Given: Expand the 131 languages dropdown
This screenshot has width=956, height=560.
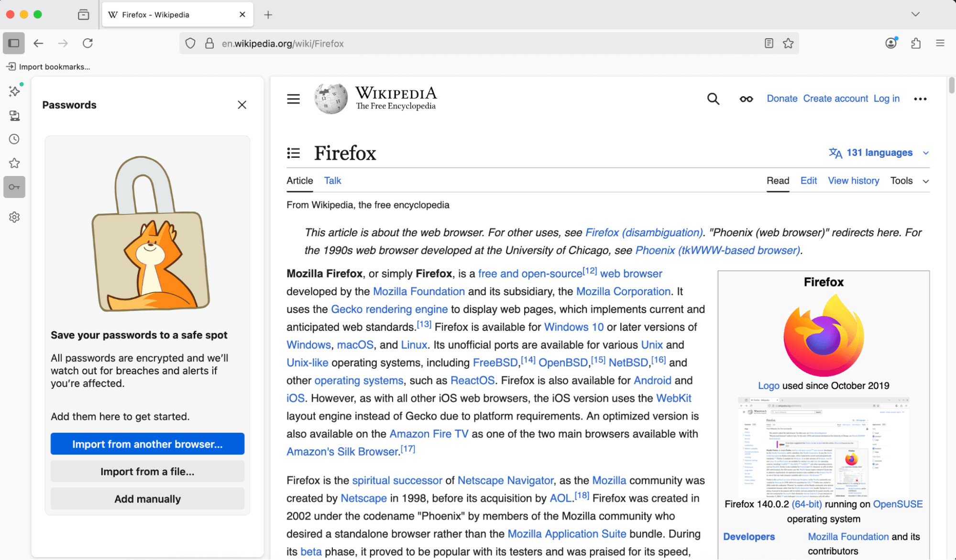Looking at the screenshot, I should (x=878, y=153).
